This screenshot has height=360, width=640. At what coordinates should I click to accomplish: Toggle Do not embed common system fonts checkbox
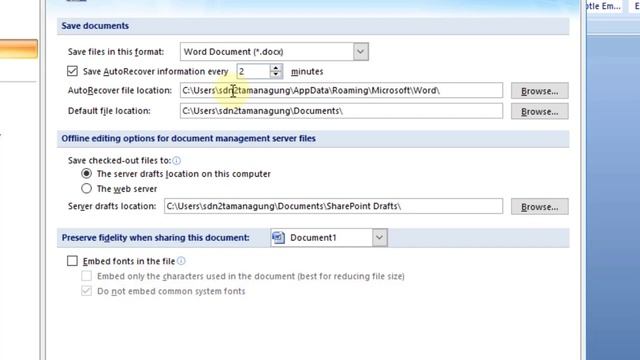click(x=87, y=291)
